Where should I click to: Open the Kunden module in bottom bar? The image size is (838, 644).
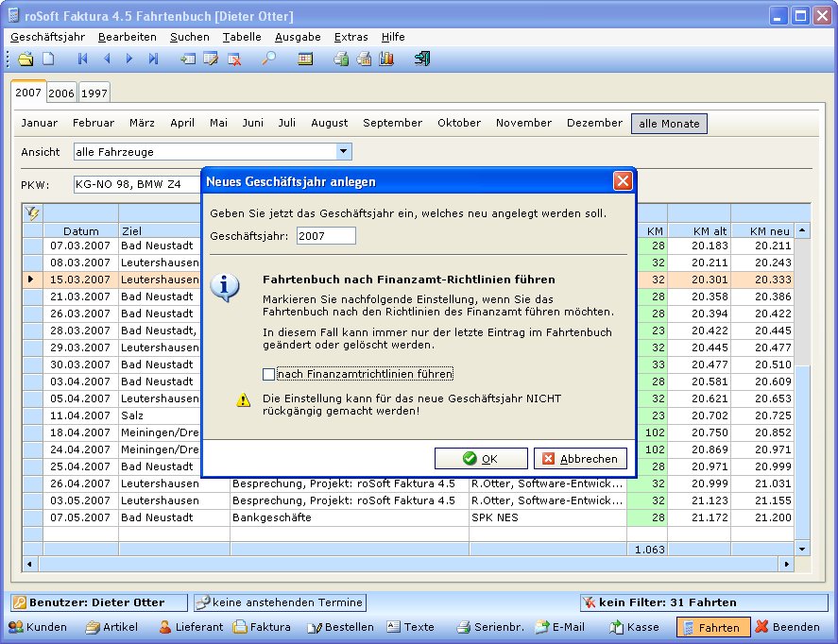38,627
